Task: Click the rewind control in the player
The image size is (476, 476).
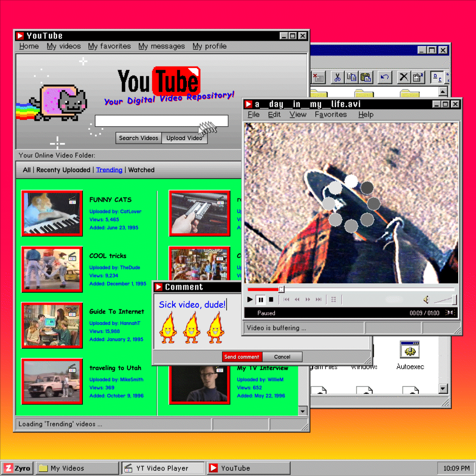Action: tap(297, 299)
